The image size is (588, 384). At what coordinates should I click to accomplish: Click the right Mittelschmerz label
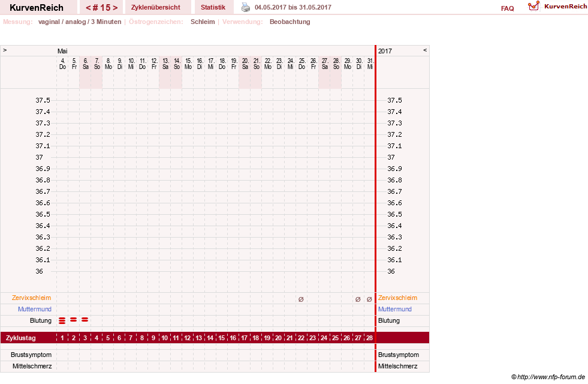(397, 366)
